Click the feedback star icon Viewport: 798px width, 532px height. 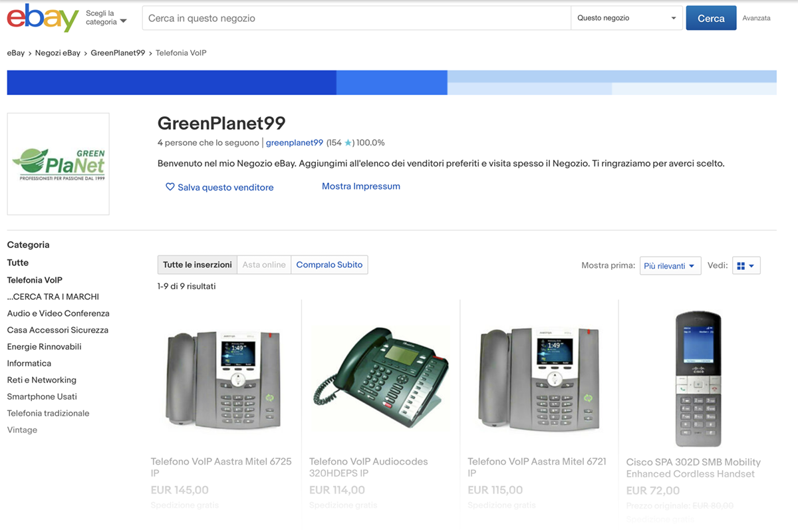348,143
